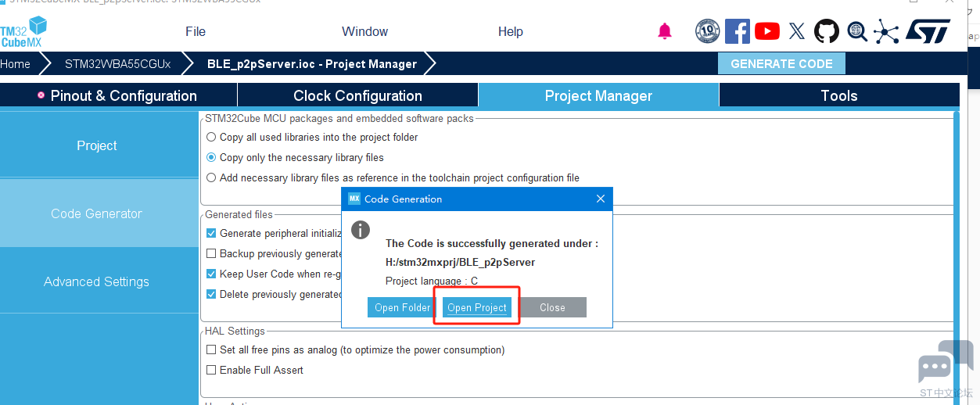Close the Code Generation dialog with X
Image resolution: width=980 pixels, height=405 pixels.
pos(601,199)
